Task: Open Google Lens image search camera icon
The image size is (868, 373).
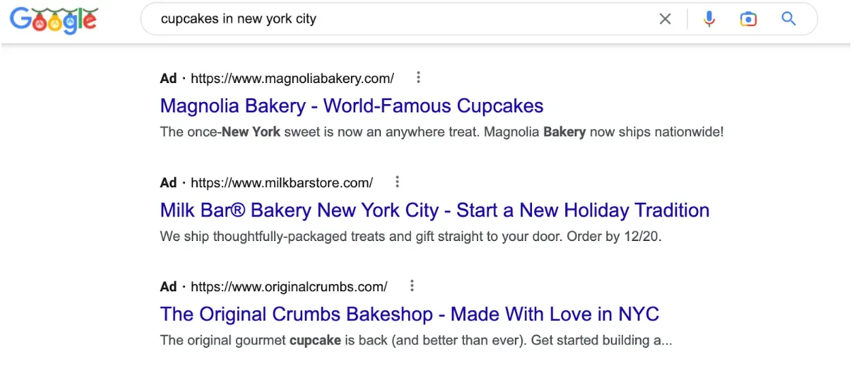Action: pos(748,19)
